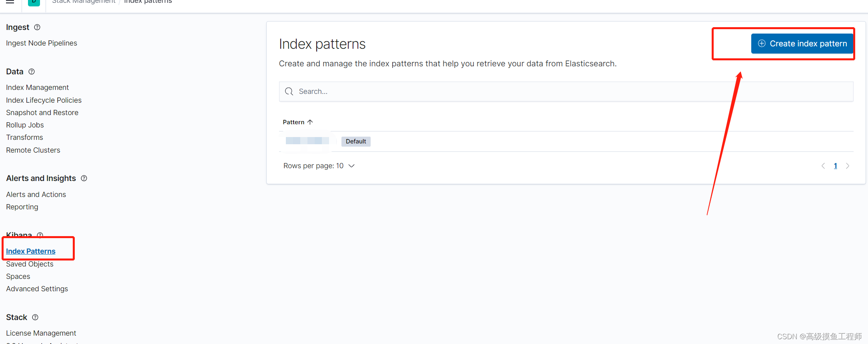Viewport: 868px width, 344px height.
Task: Open the blurred default index pattern
Action: (x=307, y=141)
